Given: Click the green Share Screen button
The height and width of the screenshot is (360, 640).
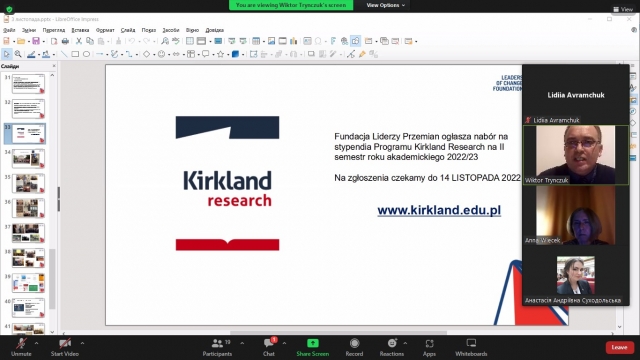Looking at the screenshot, I should click(x=313, y=347).
